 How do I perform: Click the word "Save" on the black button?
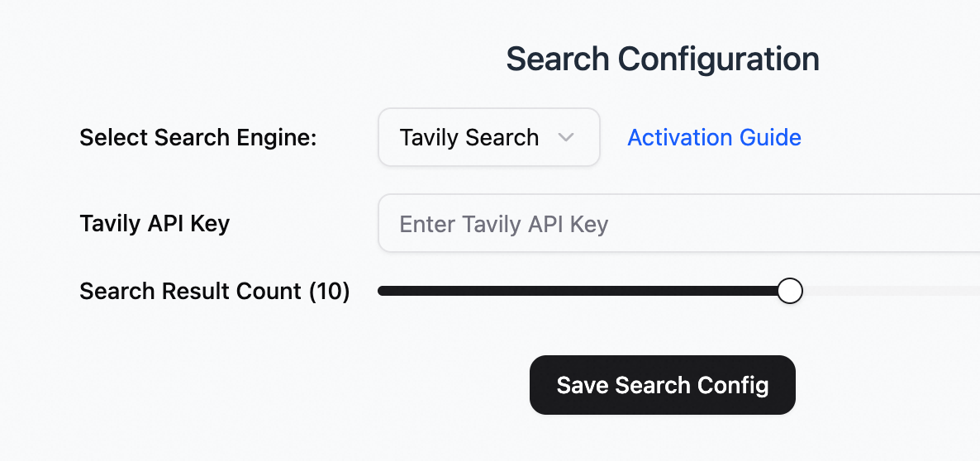pyautogui.click(x=582, y=385)
